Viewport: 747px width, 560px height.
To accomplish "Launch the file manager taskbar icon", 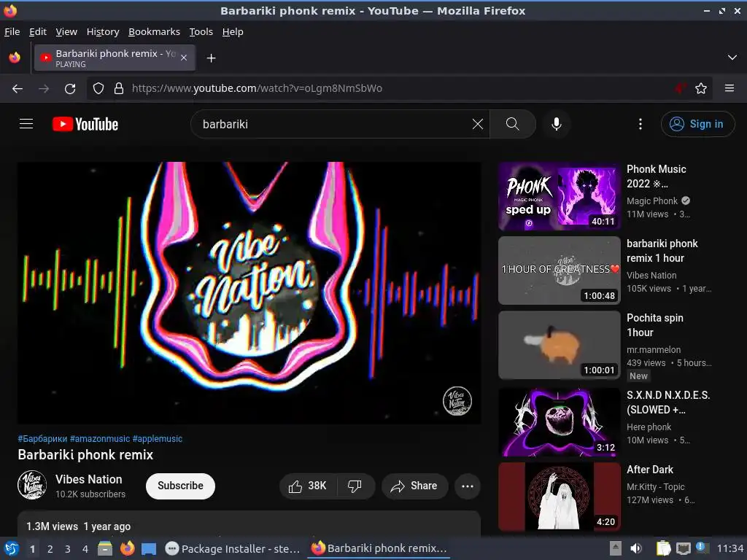I will (x=105, y=549).
